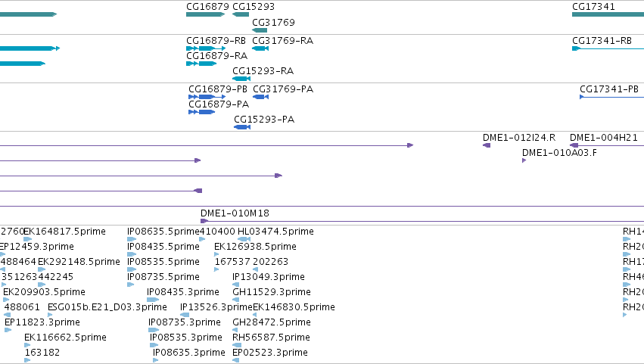Click EST label GH28472.5prime
The height and width of the screenshot is (364, 644).
click(272, 322)
